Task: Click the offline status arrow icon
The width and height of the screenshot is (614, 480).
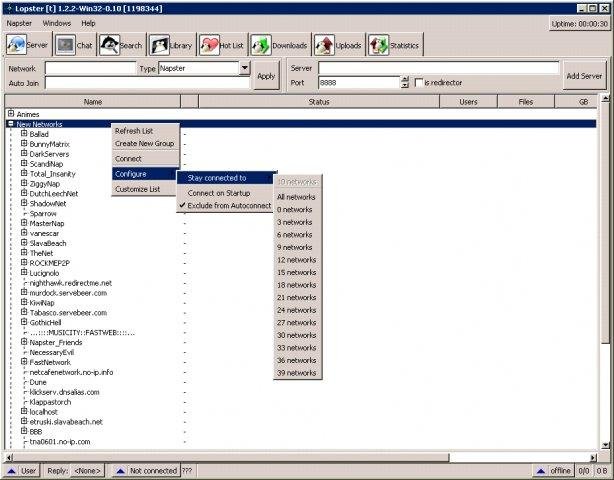Action: pyautogui.click(x=541, y=471)
